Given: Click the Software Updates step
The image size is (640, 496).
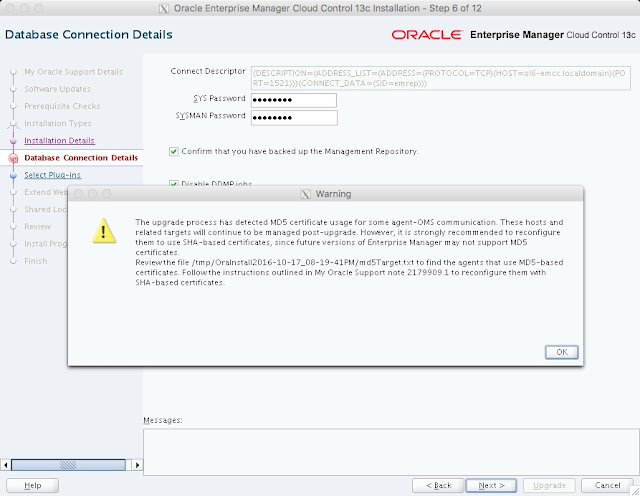Looking at the screenshot, I should click(x=57, y=89).
